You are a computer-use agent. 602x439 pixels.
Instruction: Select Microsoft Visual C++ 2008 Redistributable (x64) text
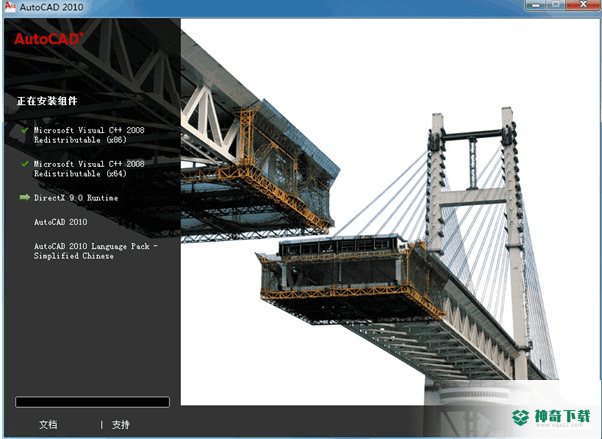click(89, 169)
